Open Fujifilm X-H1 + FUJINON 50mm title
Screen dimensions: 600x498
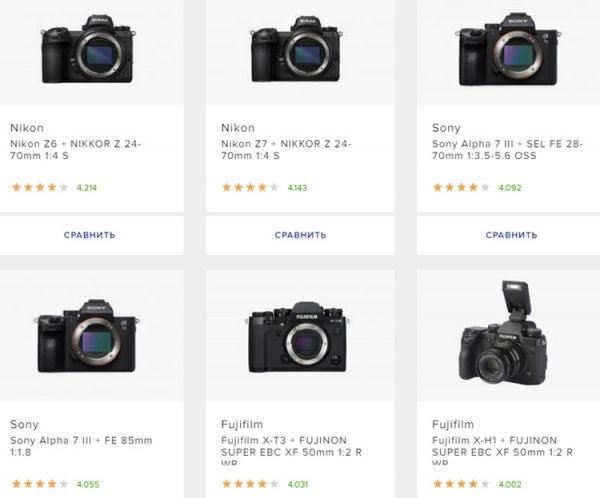502,450
